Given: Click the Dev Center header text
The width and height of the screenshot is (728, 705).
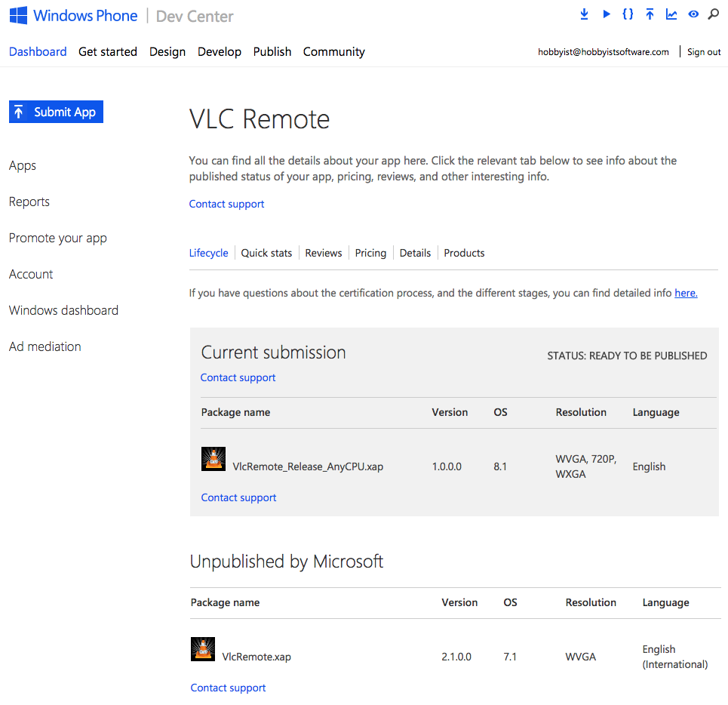Looking at the screenshot, I should click(x=195, y=17).
